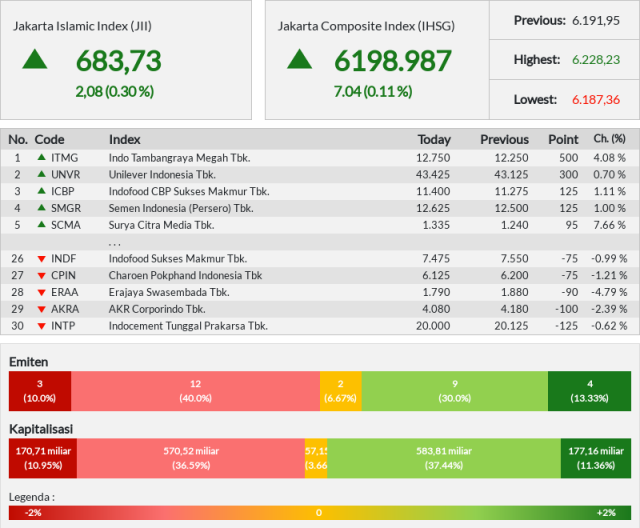Viewport: 640px width, 528px height.
Task: Click the red down arrow next to CPIN
Action: tap(41, 276)
